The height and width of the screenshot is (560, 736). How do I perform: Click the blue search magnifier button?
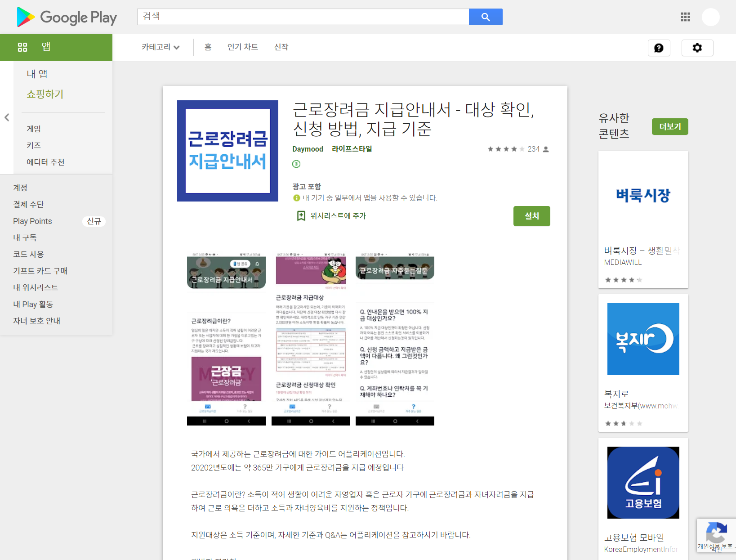click(x=486, y=17)
